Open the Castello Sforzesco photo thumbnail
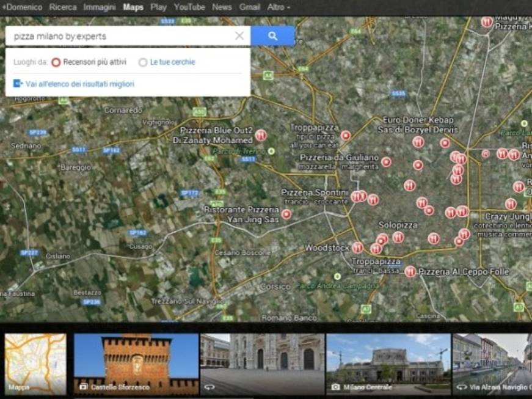The height and width of the screenshot is (399, 532). tap(136, 364)
